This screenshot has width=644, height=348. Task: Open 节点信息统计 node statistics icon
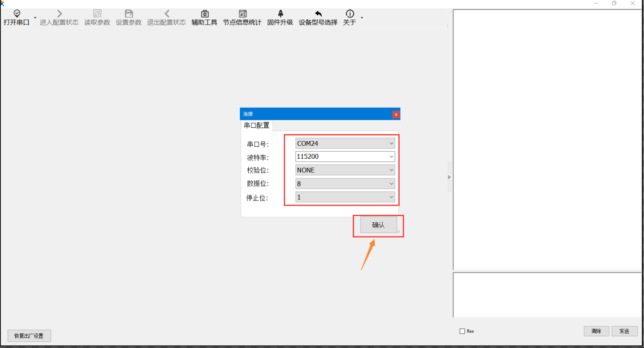tap(242, 14)
